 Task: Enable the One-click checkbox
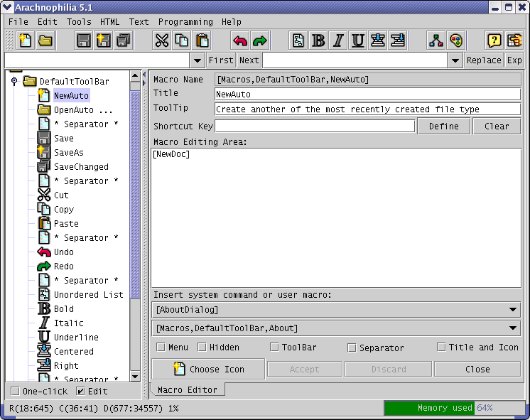[x=16, y=391]
